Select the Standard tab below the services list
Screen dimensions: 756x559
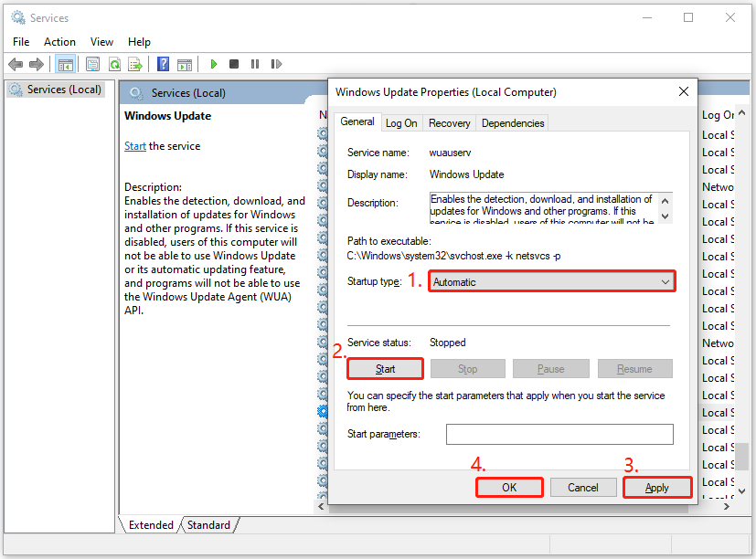tap(208, 525)
